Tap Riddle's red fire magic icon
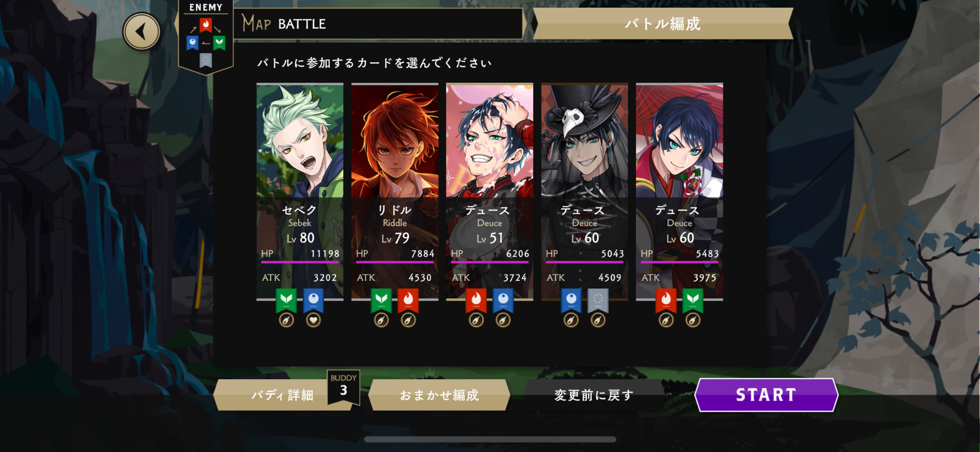Viewport: 980px width, 452px height. [x=408, y=300]
